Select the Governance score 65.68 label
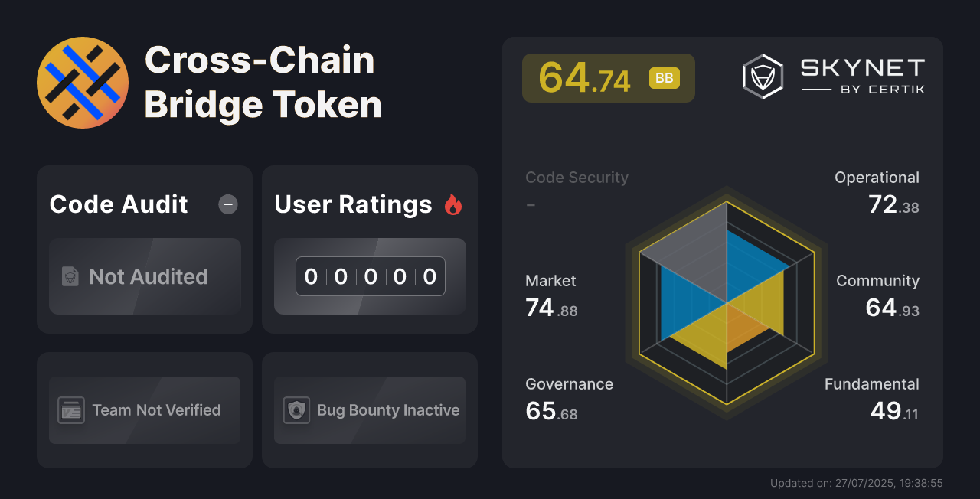The width and height of the screenshot is (980, 499). tap(569, 400)
